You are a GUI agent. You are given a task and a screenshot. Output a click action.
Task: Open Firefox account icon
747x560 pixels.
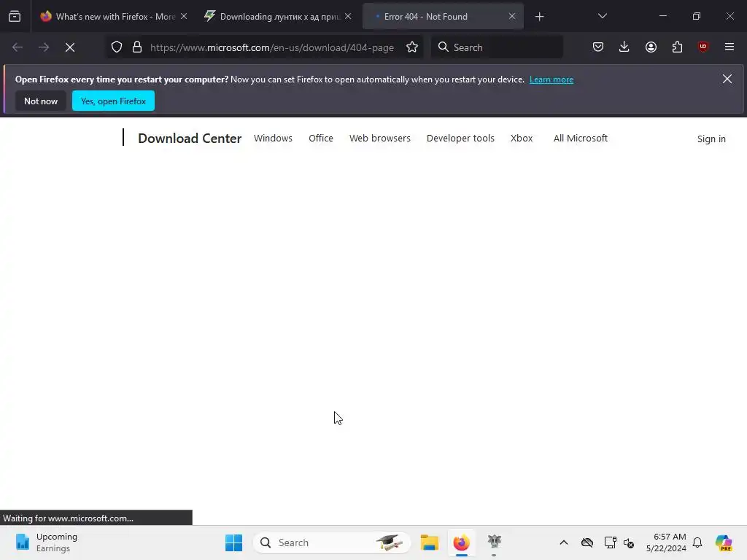click(x=651, y=47)
